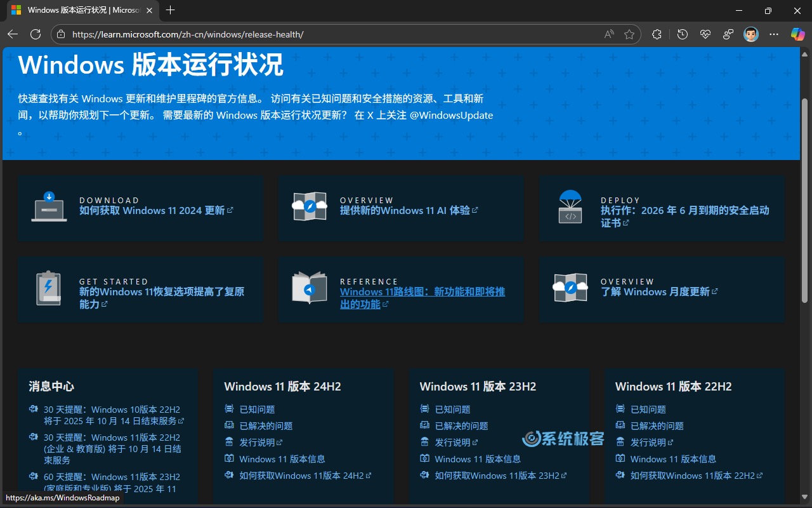
Task: Open 如何获取Windows 11版本 24H2 link
Action: [x=305, y=476]
